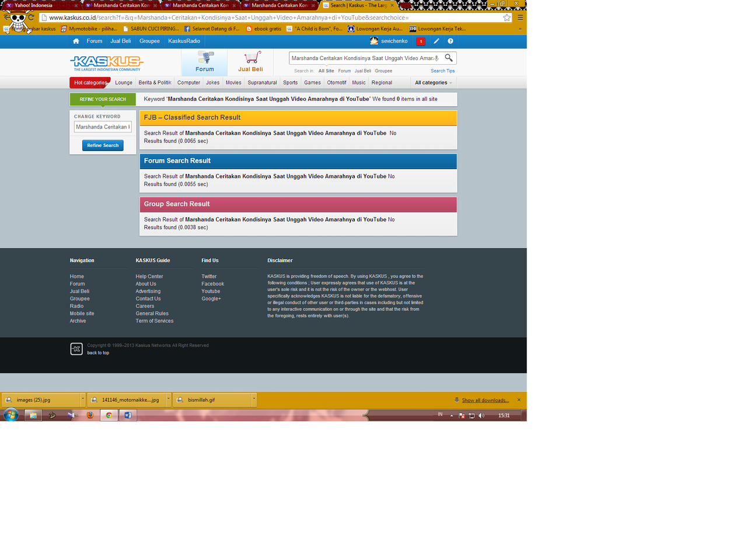Select Groupee in the top navigation
Image resolution: width=747 pixels, height=560 pixels.
149,41
